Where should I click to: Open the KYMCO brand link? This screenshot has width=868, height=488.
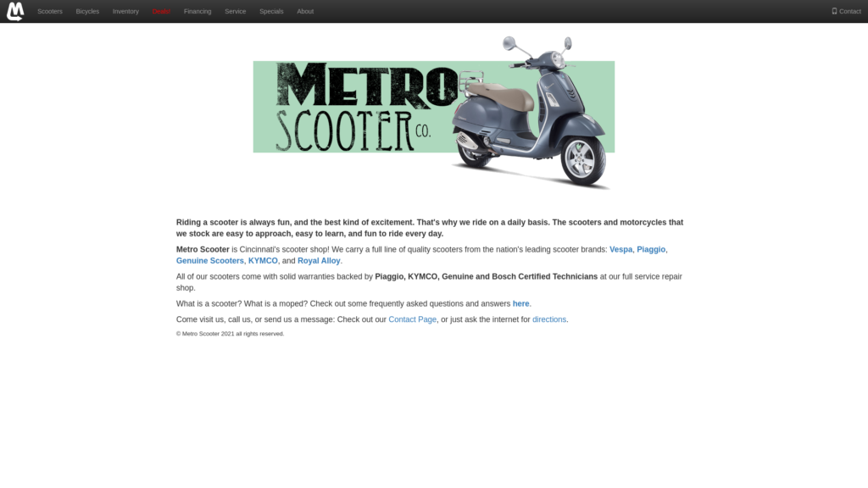263,261
